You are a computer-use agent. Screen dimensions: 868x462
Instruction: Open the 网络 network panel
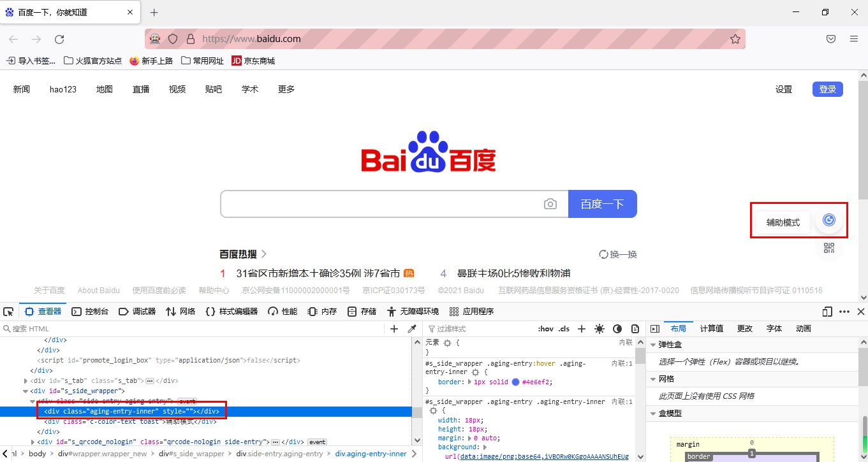pos(180,312)
